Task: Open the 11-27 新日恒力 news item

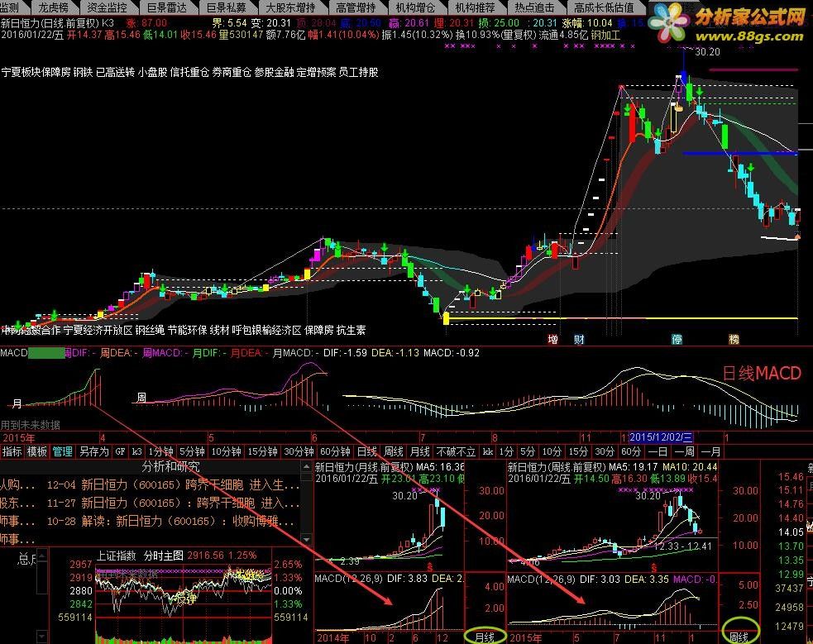Action: click(x=173, y=503)
